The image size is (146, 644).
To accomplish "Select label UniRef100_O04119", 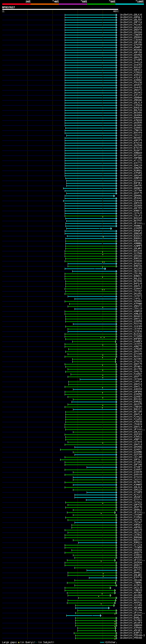I will click(131, 63).
